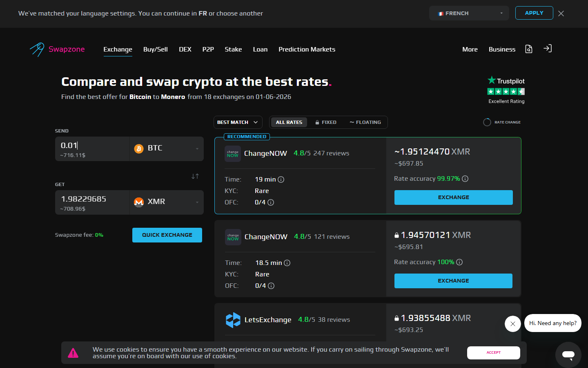Image resolution: width=588 pixels, height=368 pixels.
Task: Click Exchange on recommended ChangeNOW offer
Action: tap(453, 197)
